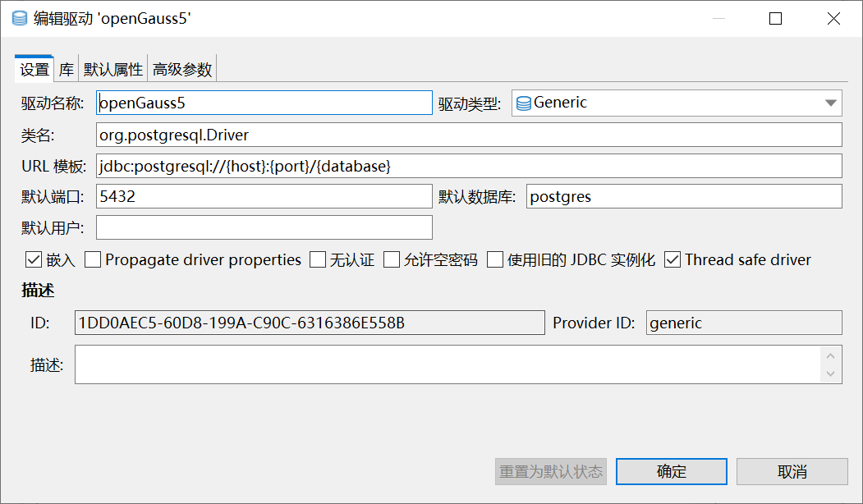This screenshot has width=863, height=504.
Task: Enable Propagate driver properties checkbox
Action: click(93, 259)
